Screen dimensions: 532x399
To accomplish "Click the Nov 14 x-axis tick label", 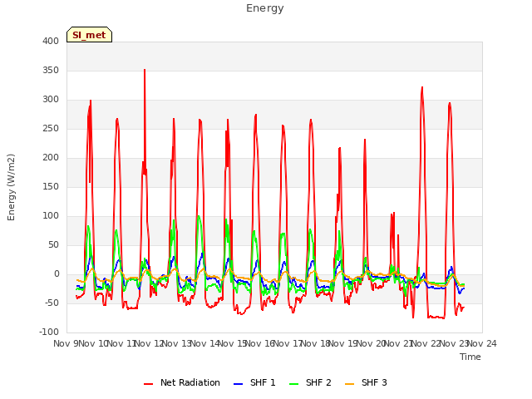I will click(205, 344).
